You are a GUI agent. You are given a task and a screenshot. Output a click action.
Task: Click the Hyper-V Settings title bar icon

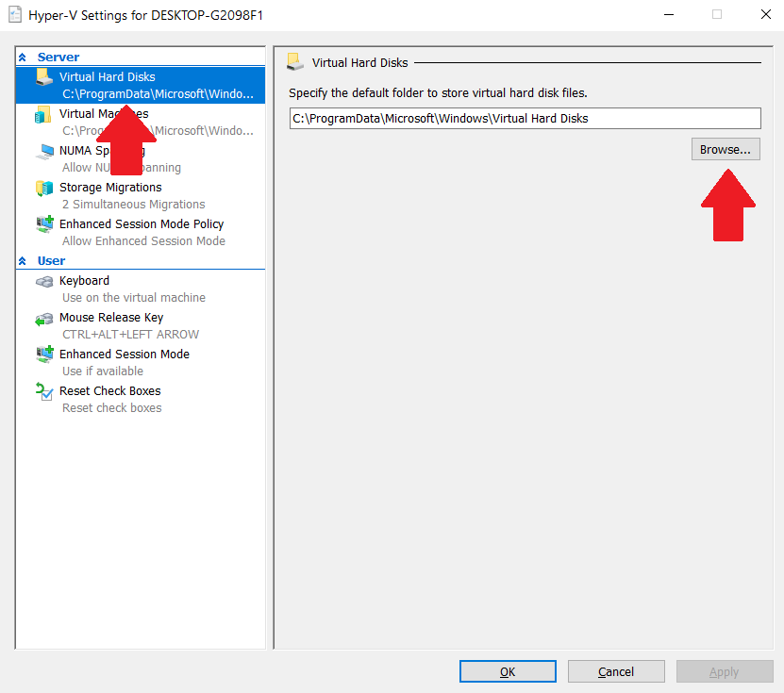click(x=15, y=14)
